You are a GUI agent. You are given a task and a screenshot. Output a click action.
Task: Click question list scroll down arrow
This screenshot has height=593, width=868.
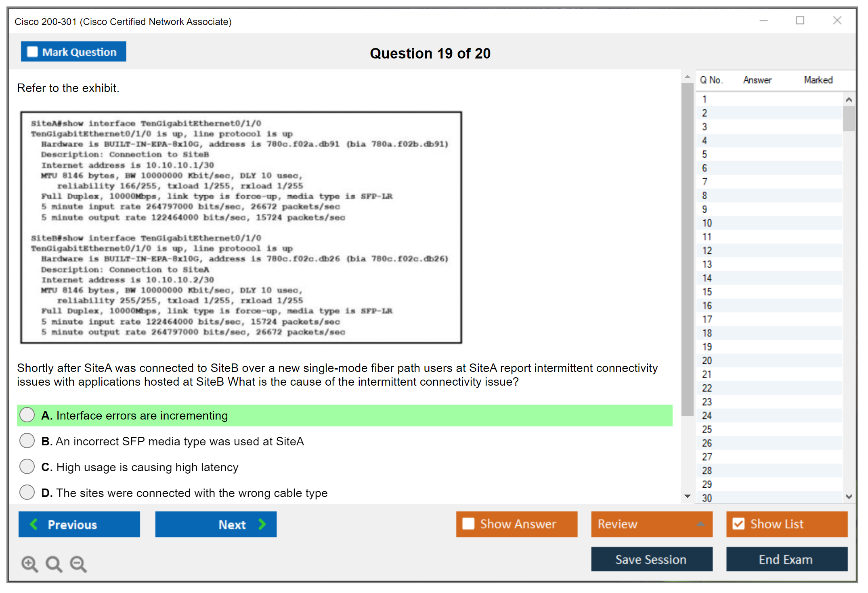click(x=849, y=497)
